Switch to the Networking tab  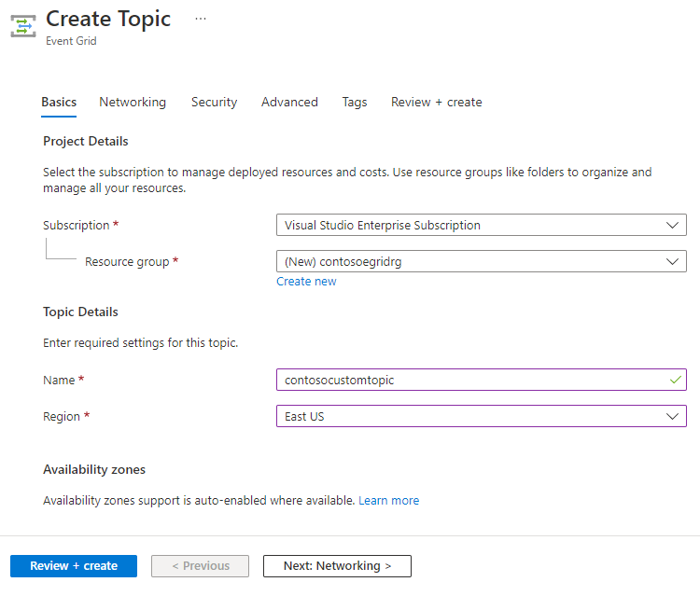[133, 102]
